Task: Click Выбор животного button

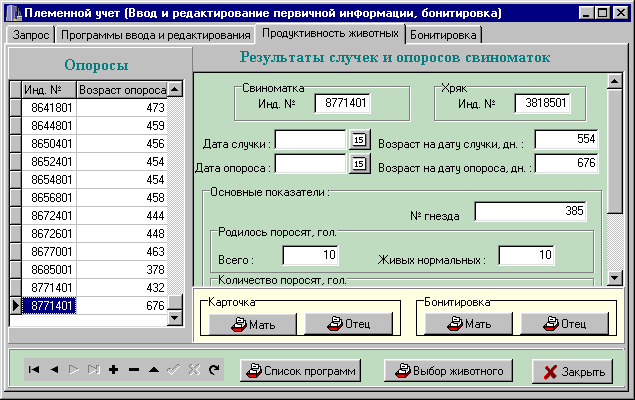Action: coord(448,370)
